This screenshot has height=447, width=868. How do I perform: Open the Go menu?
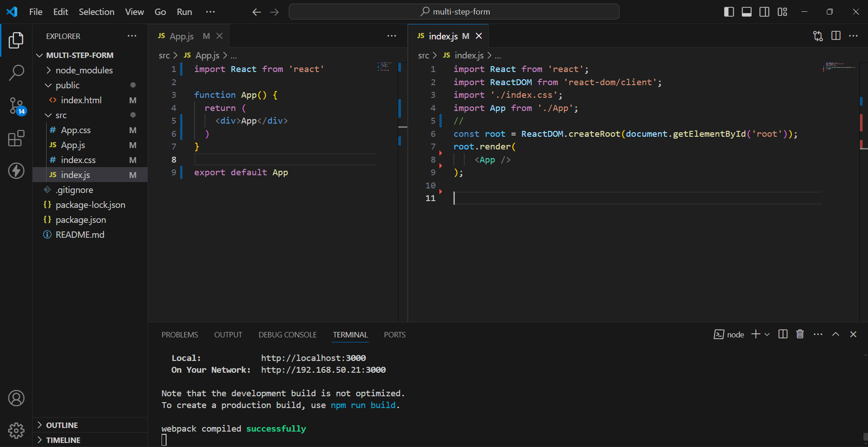point(160,12)
